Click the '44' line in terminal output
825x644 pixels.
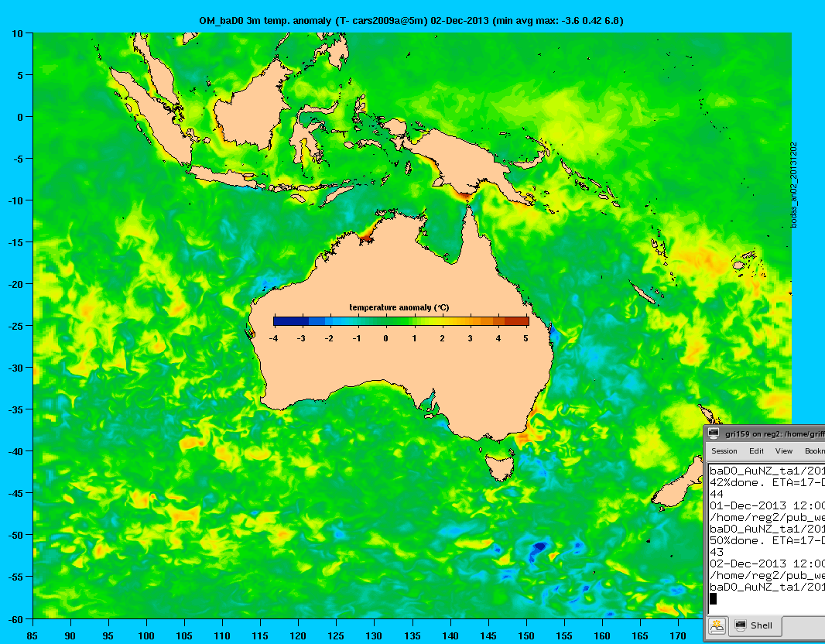coord(717,494)
